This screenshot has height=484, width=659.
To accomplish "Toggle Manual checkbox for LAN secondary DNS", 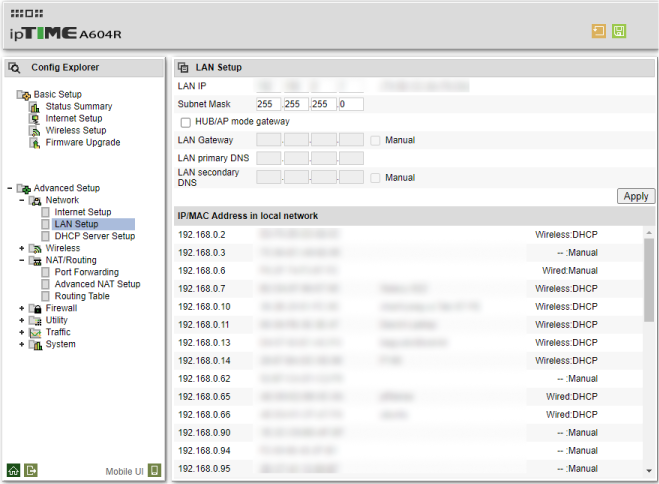I will 375,177.
